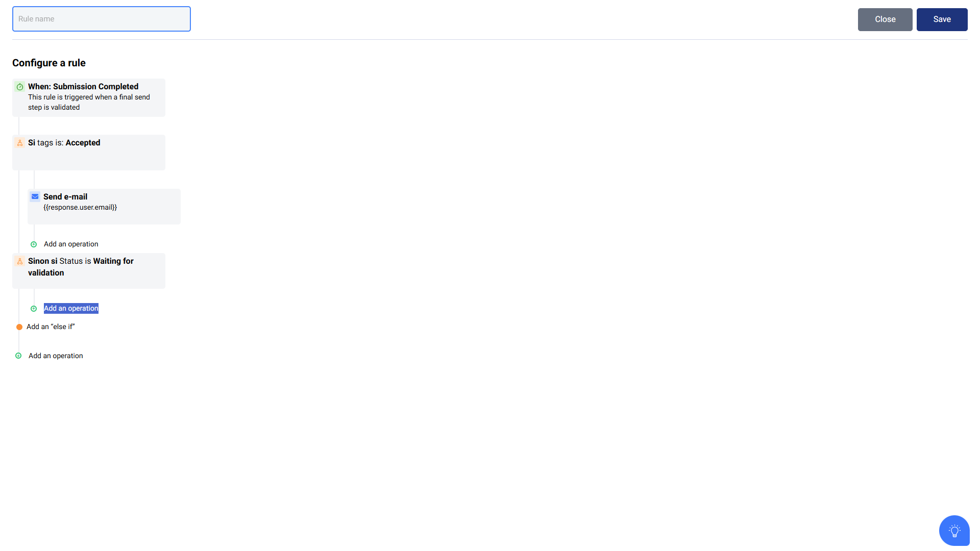Screen dimensions: 980x551
Task: Open the Send e-mail operation block
Action: point(104,207)
